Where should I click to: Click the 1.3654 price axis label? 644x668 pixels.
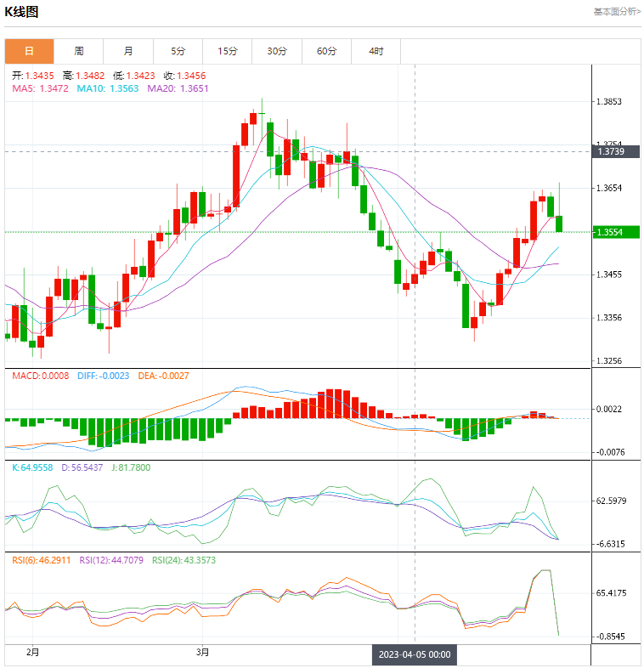(x=609, y=188)
